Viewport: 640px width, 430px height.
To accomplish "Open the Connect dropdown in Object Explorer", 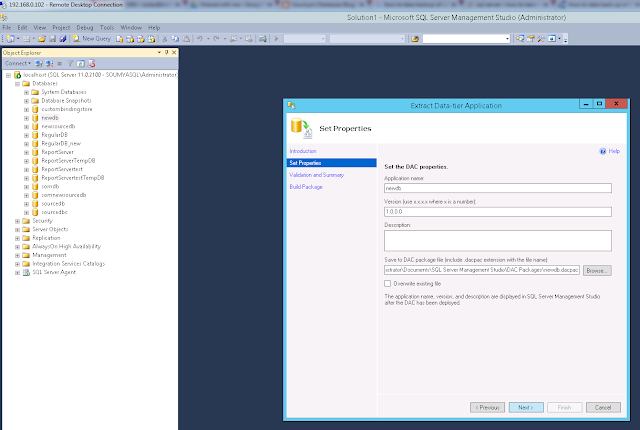I will [18, 63].
